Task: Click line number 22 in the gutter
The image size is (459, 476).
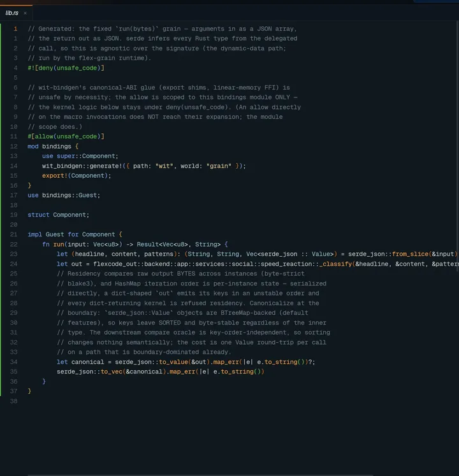Action: [13, 245]
